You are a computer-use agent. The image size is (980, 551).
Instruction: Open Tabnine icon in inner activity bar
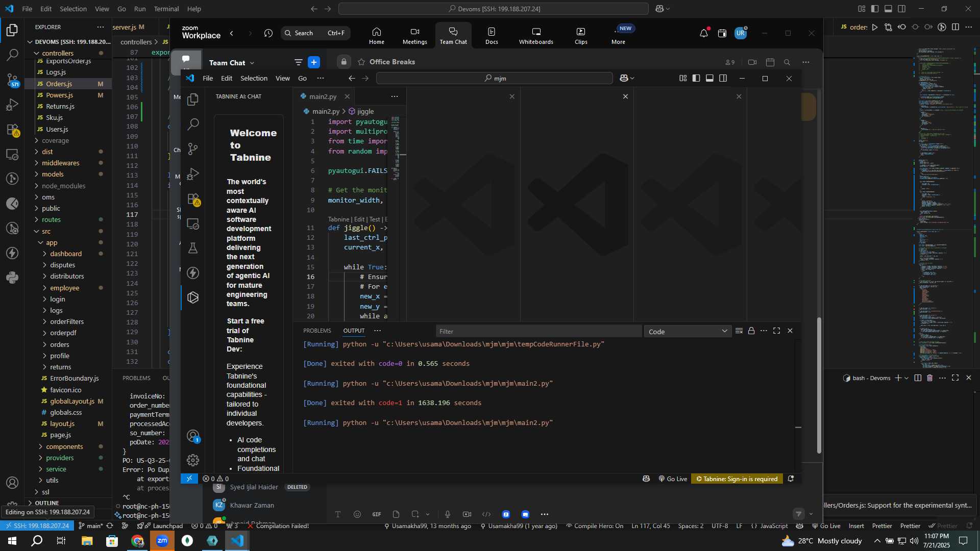(193, 297)
